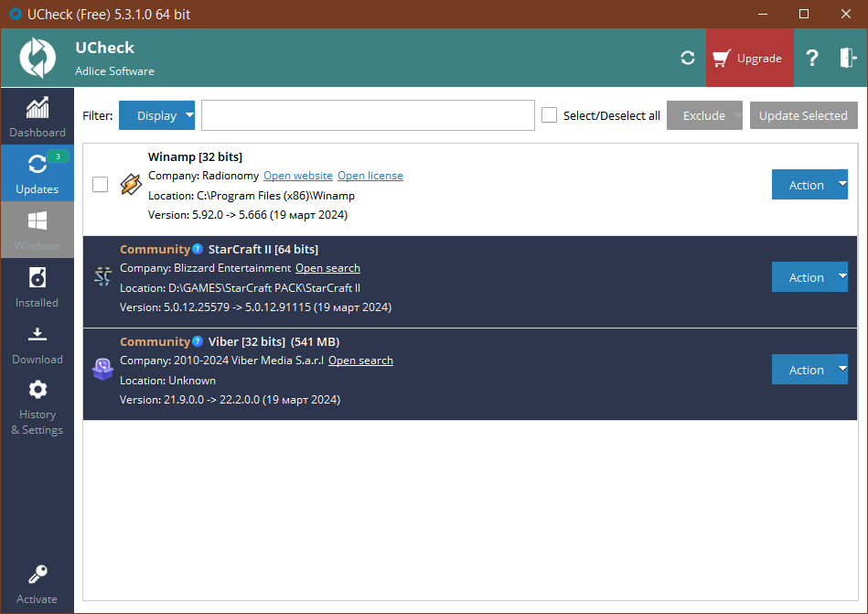Switch to the Dashboard tab

click(x=38, y=117)
